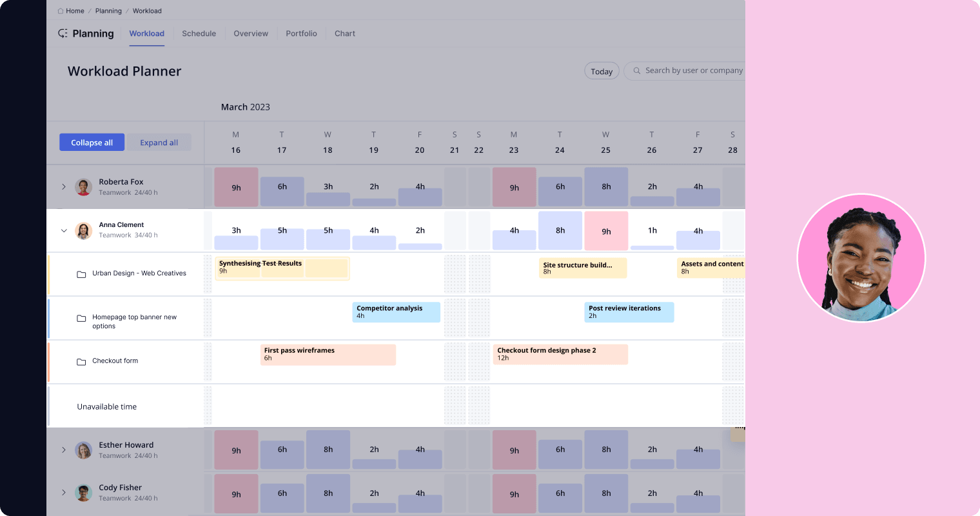Image resolution: width=980 pixels, height=516 pixels.
Task: Click the Home icon in breadcrumb
Action: (61, 11)
